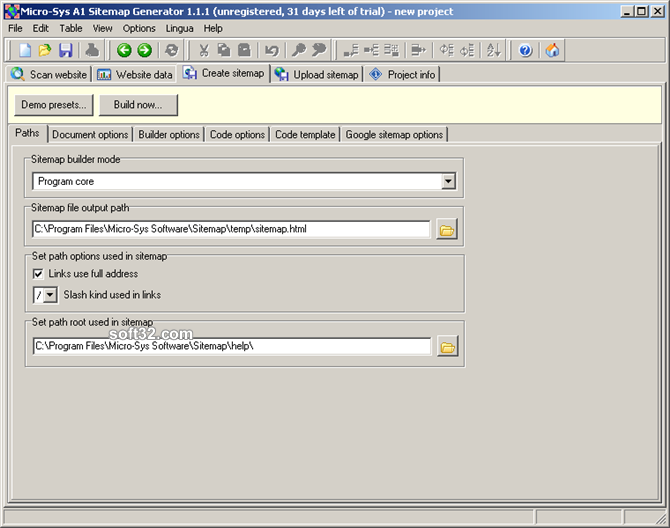Switch to the Scan website tab

(x=49, y=74)
